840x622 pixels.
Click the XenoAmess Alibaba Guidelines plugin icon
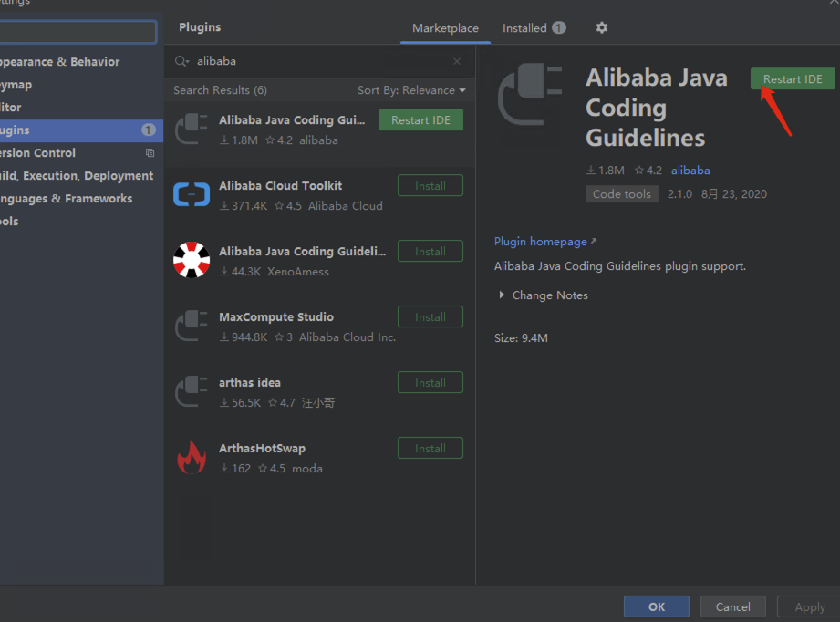point(192,260)
